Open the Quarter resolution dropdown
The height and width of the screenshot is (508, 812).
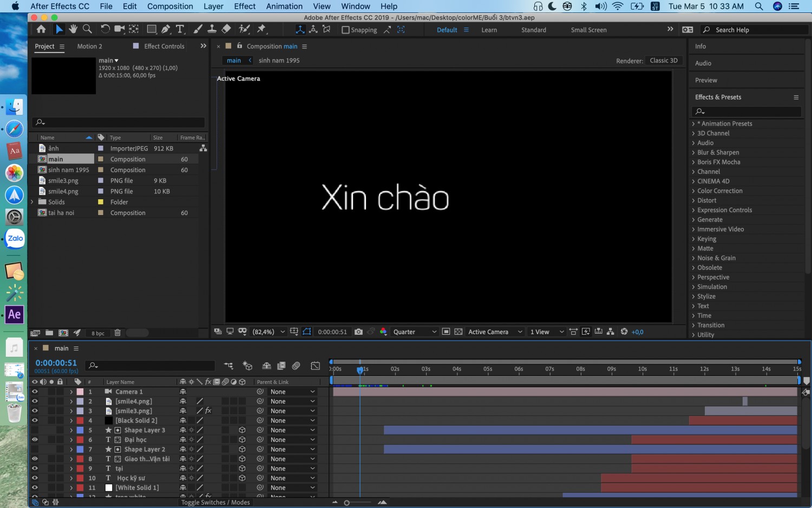[415, 332]
